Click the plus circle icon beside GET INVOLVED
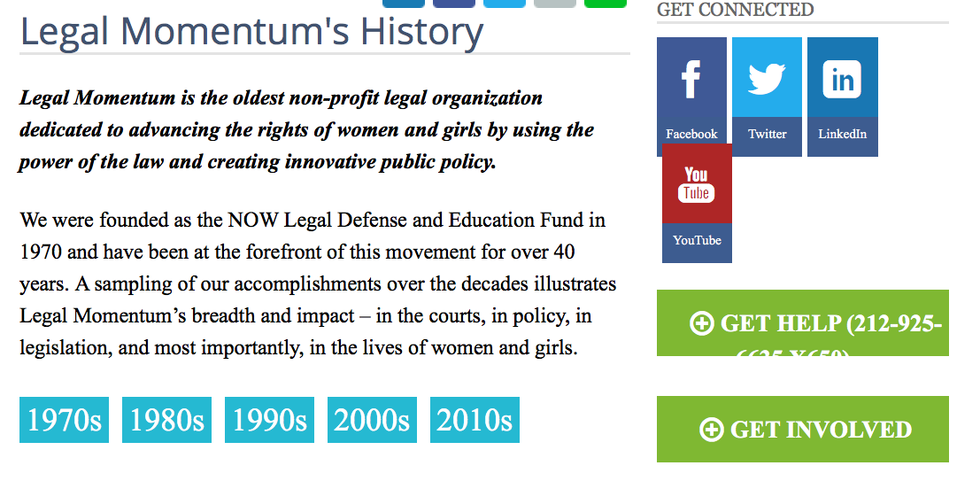This screenshot has height=481, width=980. [711, 430]
